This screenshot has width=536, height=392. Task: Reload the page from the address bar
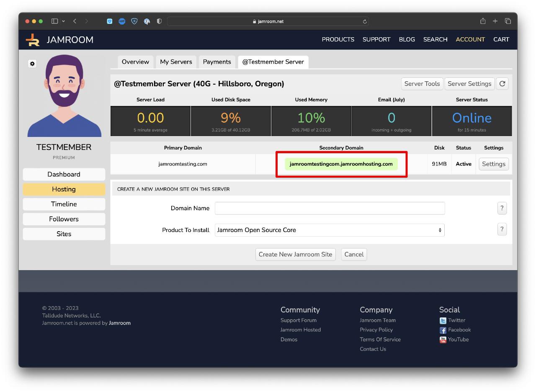tap(365, 21)
